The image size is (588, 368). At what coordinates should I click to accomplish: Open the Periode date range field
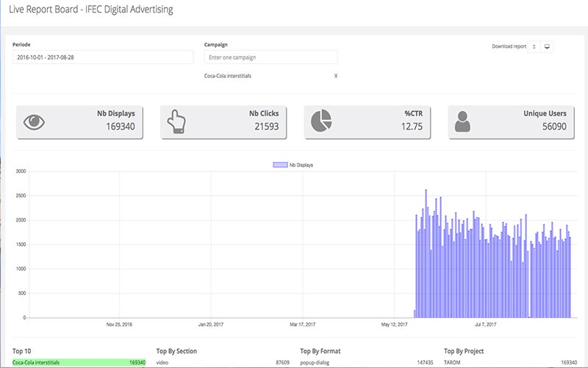(103, 57)
